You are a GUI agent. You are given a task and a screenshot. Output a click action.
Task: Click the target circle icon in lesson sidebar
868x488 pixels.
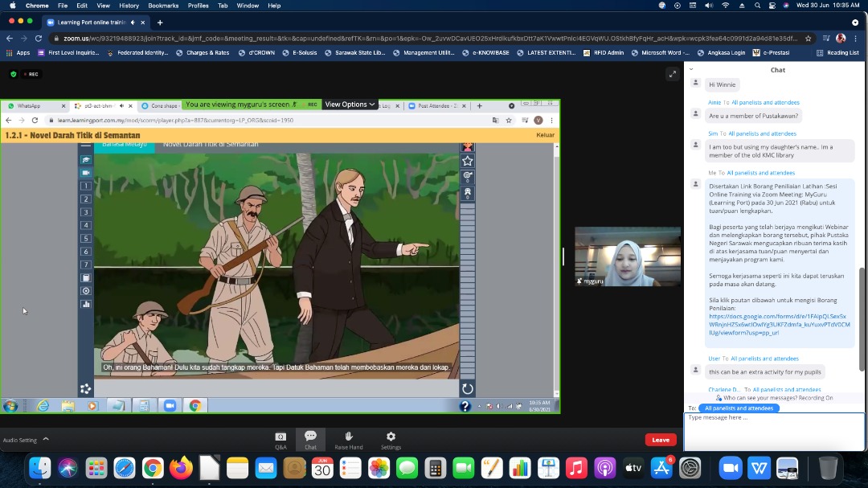[x=86, y=291]
